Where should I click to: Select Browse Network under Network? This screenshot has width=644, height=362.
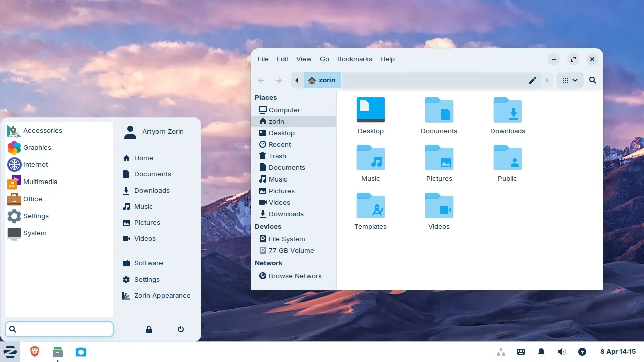pyautogui.click(x=295, y=276)
